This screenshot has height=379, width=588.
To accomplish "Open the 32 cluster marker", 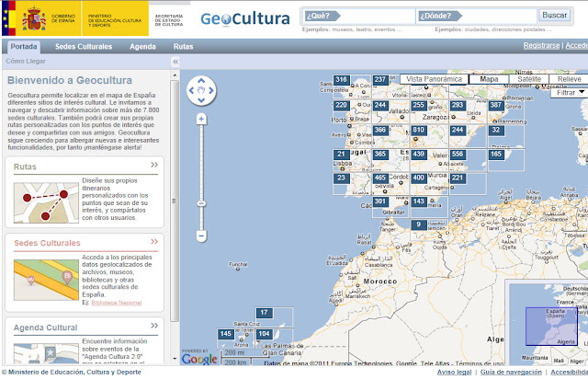I will 496,130.
